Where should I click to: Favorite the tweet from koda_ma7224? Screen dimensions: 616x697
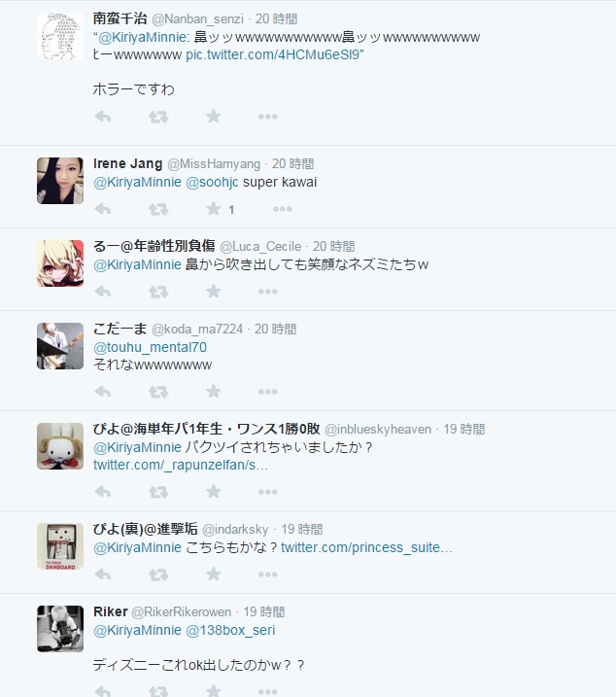pos(214,391)
